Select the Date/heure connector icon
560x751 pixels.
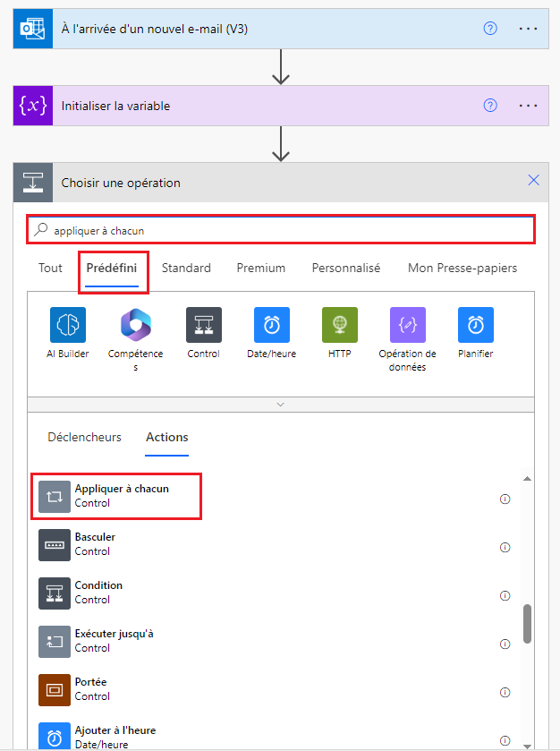coord(272,325)
